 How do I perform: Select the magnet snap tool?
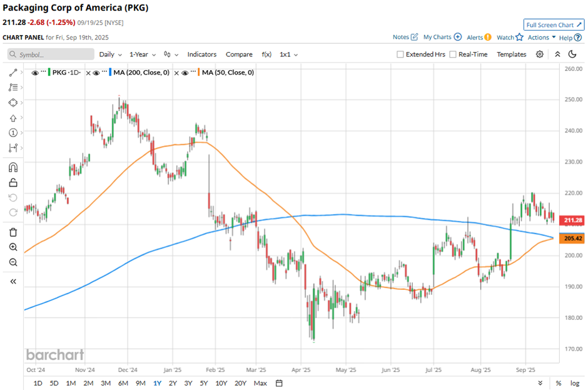pyautogui.click(x=13, y=167)
